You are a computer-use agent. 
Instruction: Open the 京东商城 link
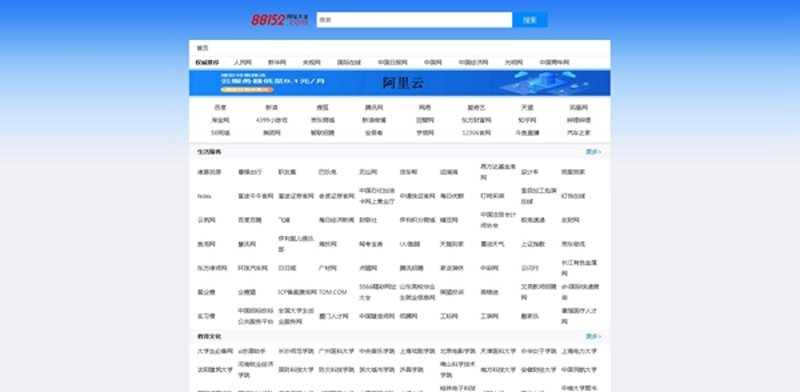point(322,120)
